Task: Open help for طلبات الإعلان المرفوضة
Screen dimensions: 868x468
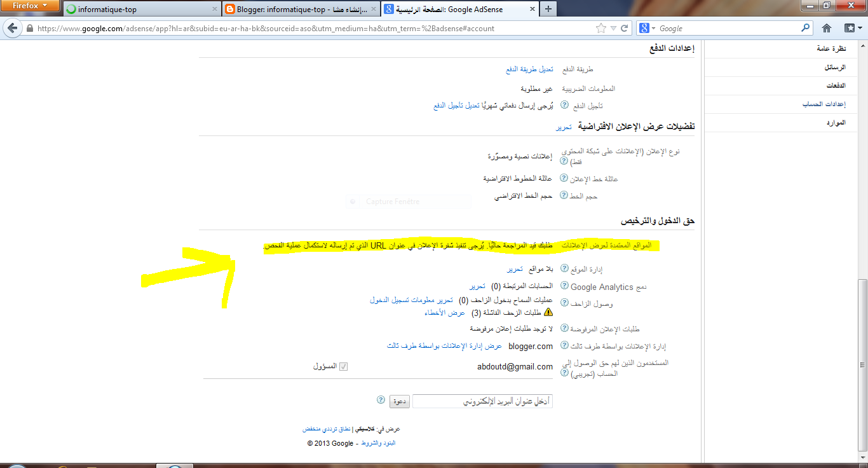Action: click(564, 329)
